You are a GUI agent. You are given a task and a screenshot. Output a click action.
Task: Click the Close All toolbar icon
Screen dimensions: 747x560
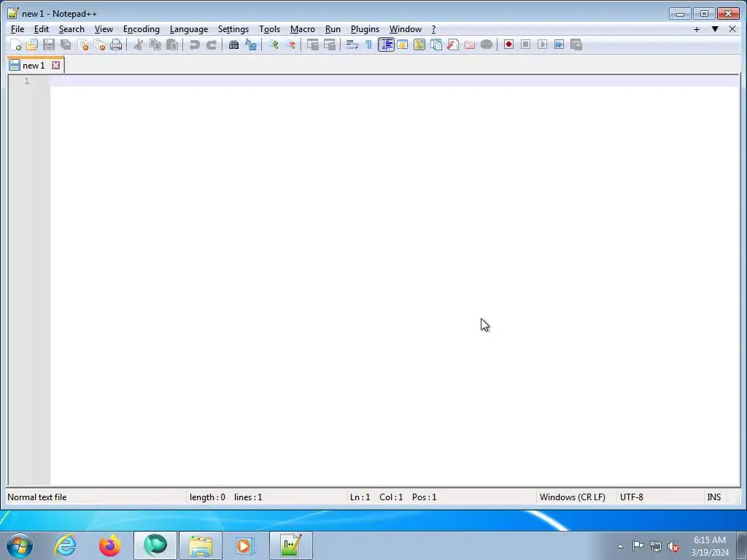(x=99, y=44)
